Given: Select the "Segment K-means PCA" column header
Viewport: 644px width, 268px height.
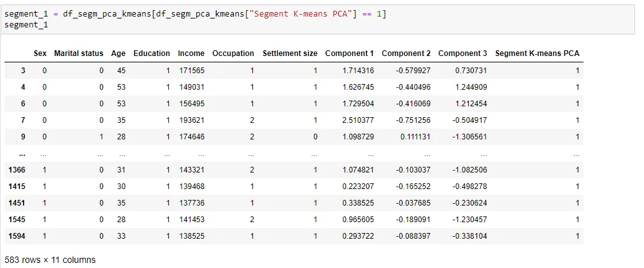Looking at the screenshot, I should [x=537, y=53].
